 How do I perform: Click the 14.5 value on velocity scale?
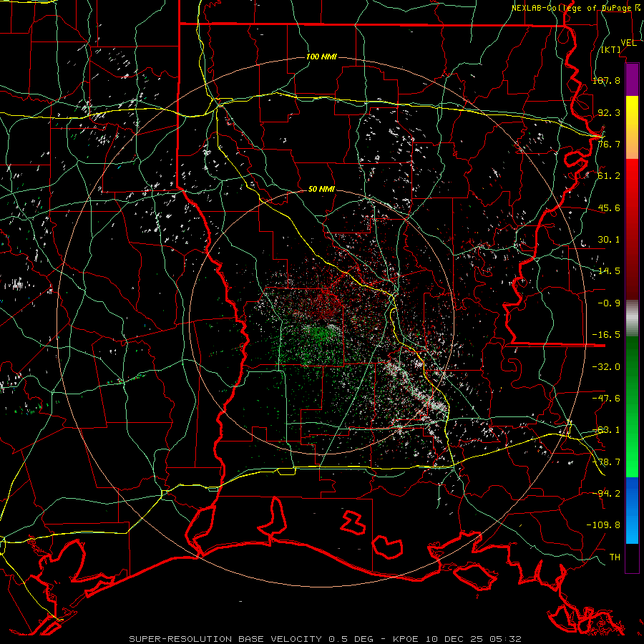coord(609,271)
